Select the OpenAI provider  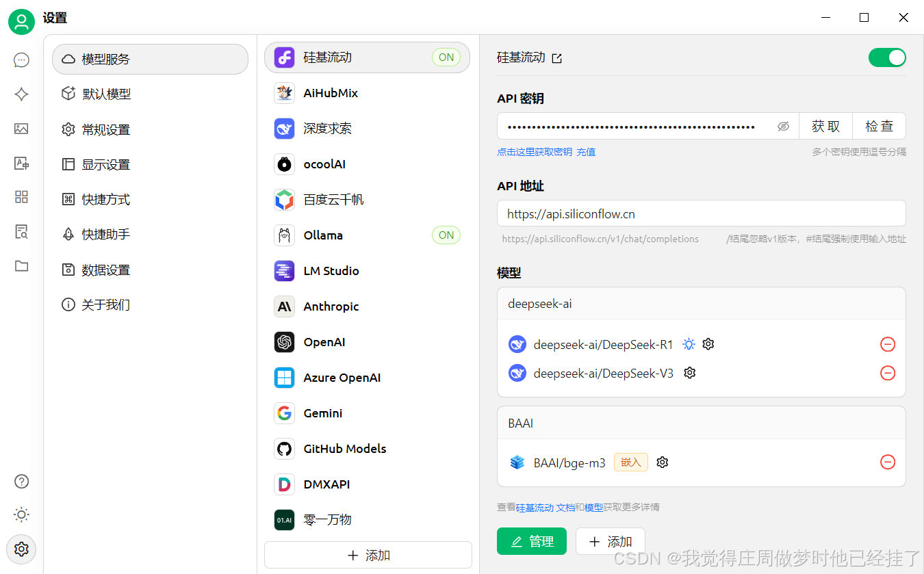click(368, 342)
